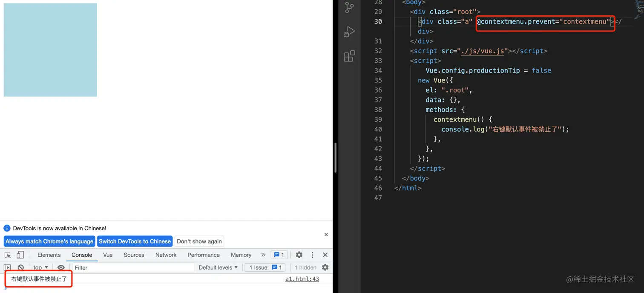Image resolution: width=644 pixels, height=293 pixels.
Task: Show console sidebar panel icon
Action: tap(7, 267)
